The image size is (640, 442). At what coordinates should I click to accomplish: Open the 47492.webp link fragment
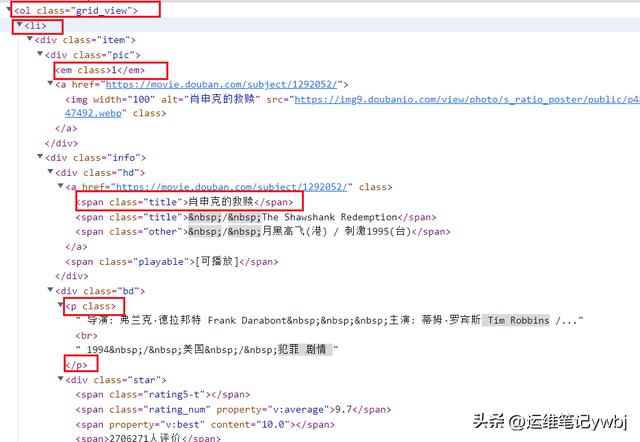coord(93,113)
